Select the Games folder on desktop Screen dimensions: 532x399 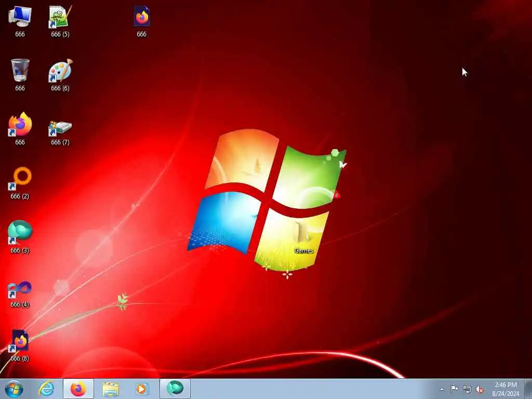303,237
